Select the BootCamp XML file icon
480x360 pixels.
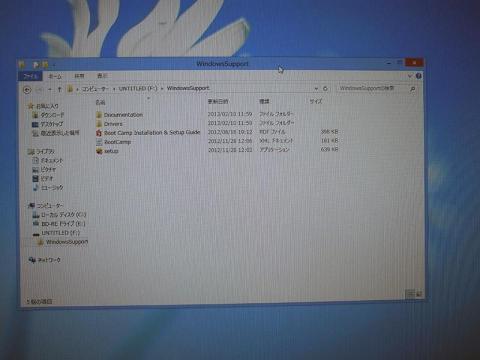pyautogui.click(x=99, y=142)
